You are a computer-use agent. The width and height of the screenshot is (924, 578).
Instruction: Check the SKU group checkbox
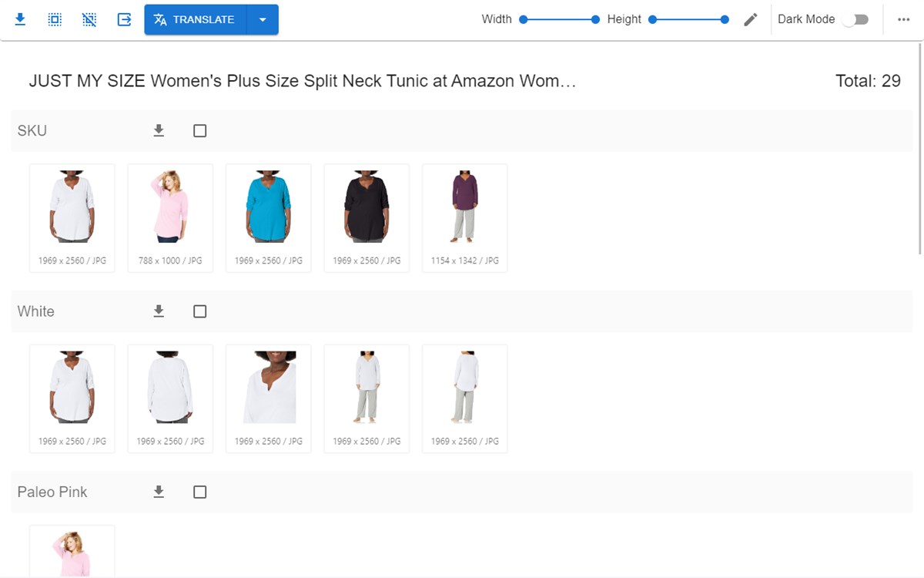click(x=199, y=130)
